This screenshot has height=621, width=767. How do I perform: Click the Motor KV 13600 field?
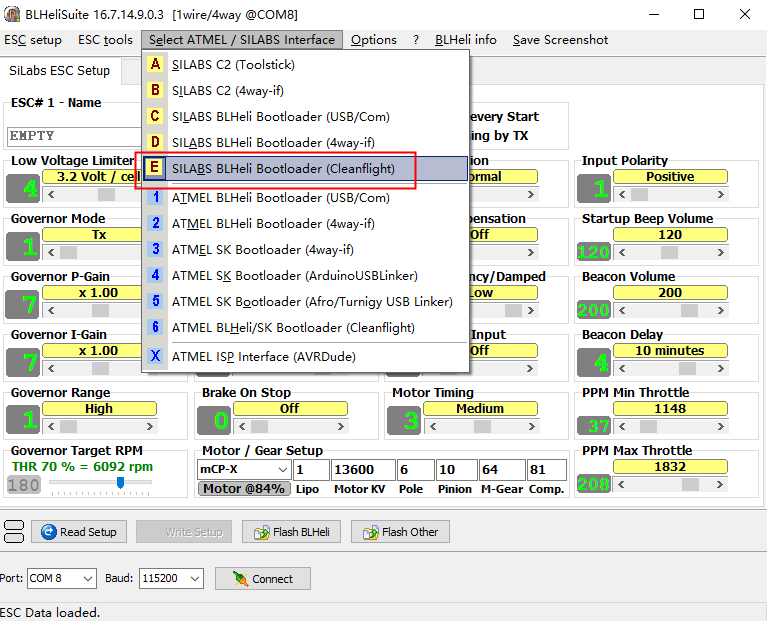363,469
